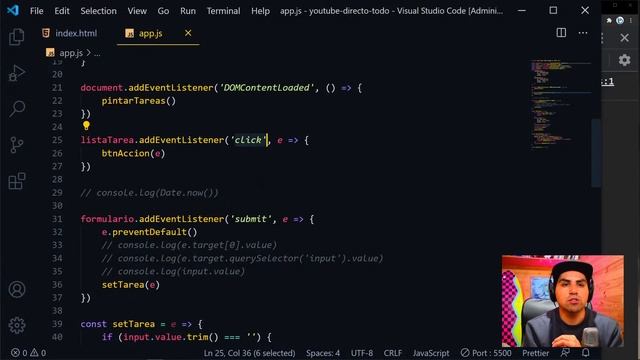Open the Search view
The width and height of the screenshot is (640, 360).
point(17,109)
